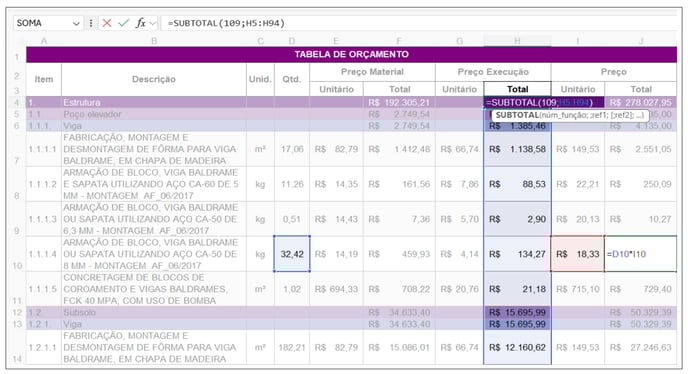
Task: Click the Descrição header cell
Action: point(154,79)
